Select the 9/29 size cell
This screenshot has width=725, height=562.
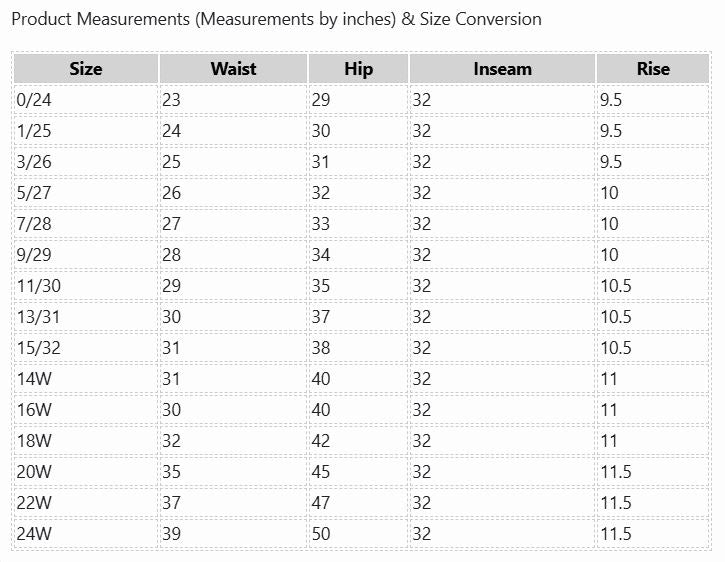86,255
